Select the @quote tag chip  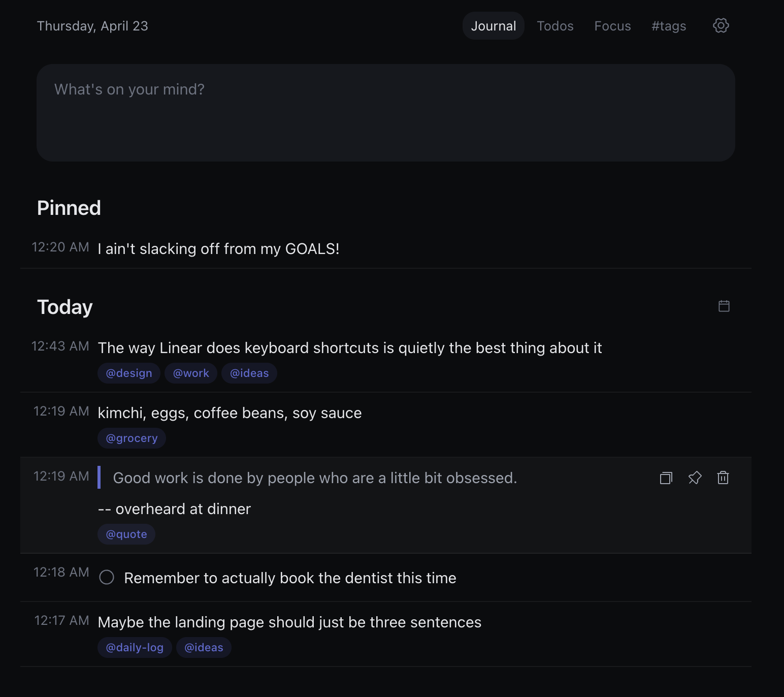126,534
